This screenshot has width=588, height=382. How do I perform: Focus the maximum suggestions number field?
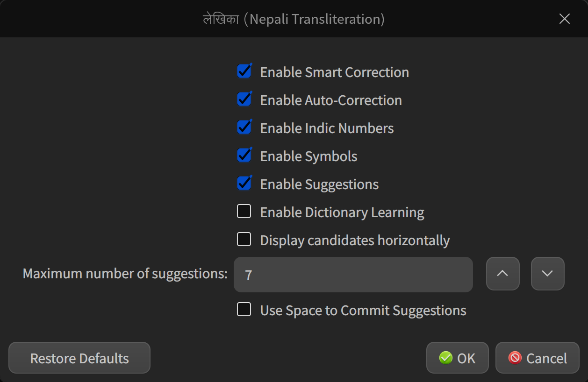[x=353, y=275]
